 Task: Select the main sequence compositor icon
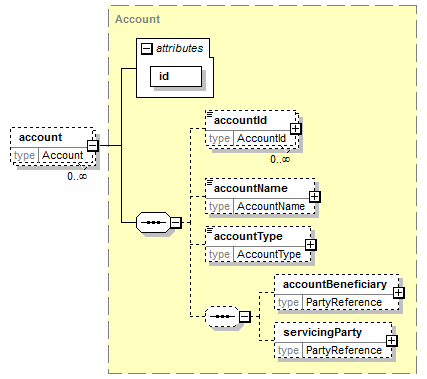(x=153, y=222)
